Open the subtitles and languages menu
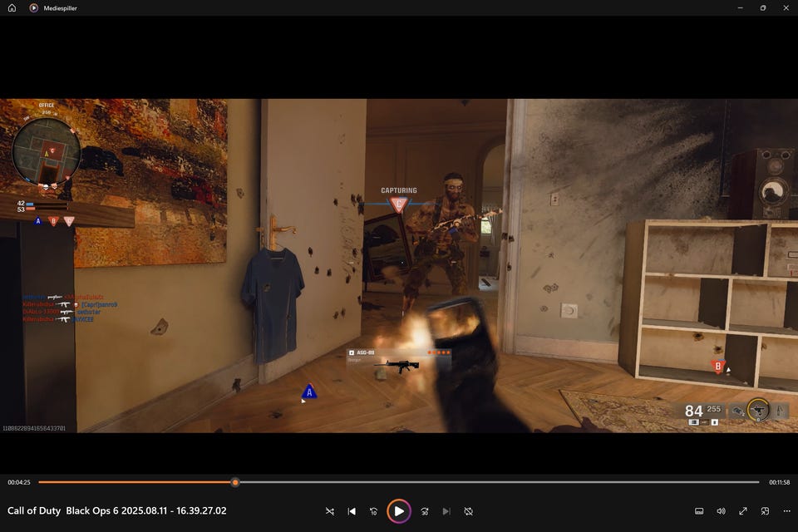 699,511
